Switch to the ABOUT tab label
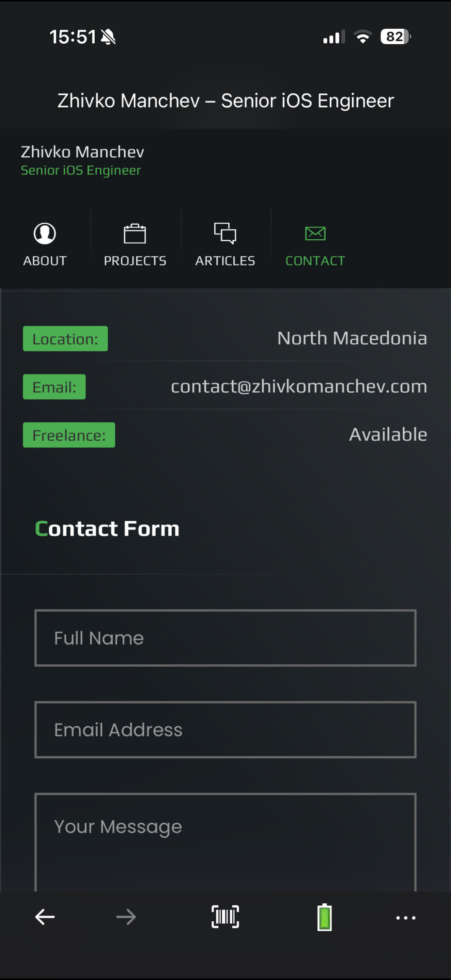Screen dimensions: 451x980 tap(45, 261)
